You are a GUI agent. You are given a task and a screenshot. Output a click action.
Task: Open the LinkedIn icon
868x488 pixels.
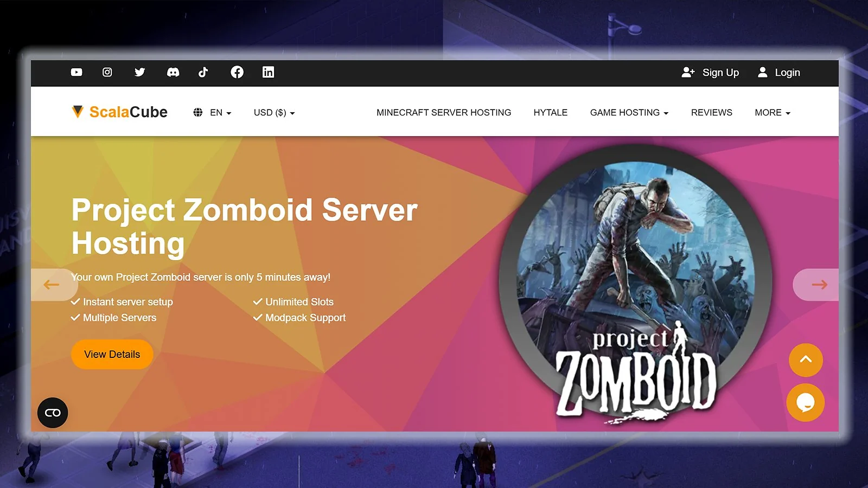click(268, 72)
